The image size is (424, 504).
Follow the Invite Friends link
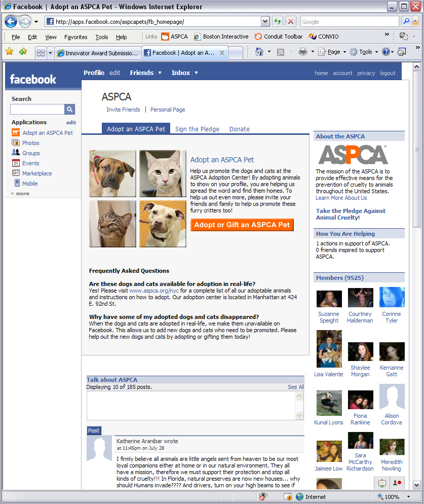pos(123,110)
